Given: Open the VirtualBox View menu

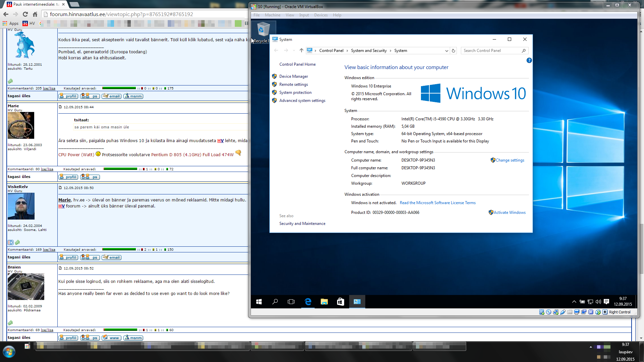Looking at the screenshot, I should tap(290, 15).
